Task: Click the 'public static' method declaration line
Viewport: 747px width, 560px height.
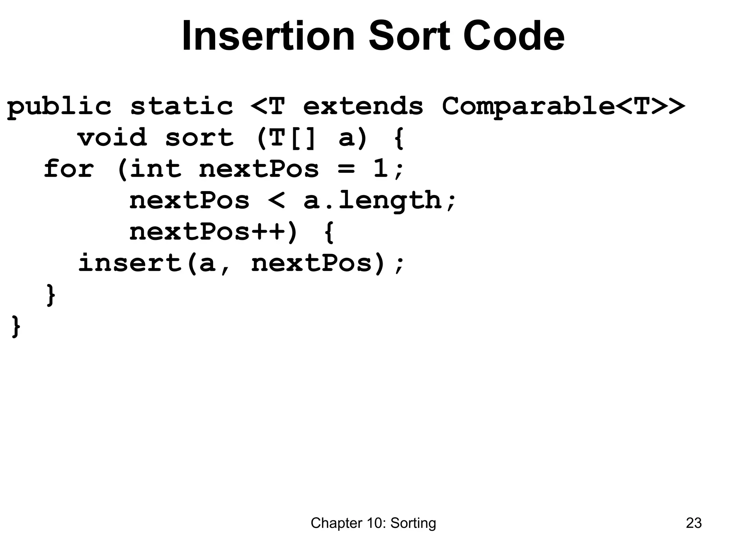Action: pos(346,108)
